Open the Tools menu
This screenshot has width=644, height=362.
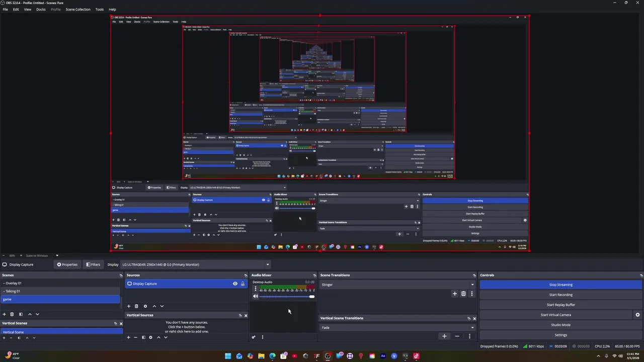(100, 10)
